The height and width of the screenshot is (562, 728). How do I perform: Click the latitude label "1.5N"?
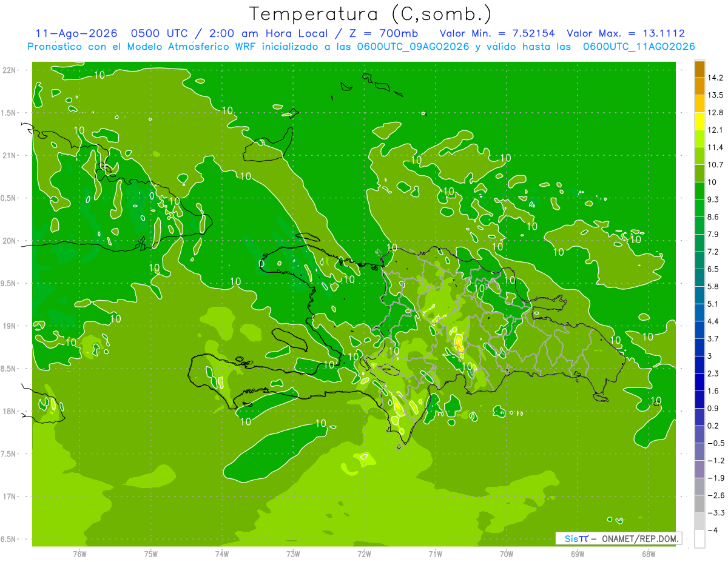tap(9, 113)
